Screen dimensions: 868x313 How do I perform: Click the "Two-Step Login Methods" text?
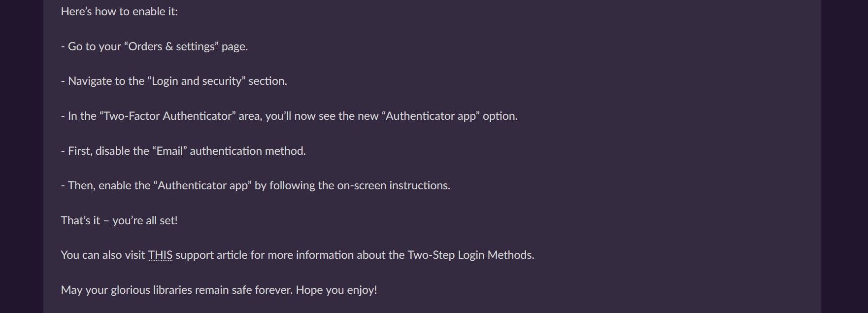470,255
